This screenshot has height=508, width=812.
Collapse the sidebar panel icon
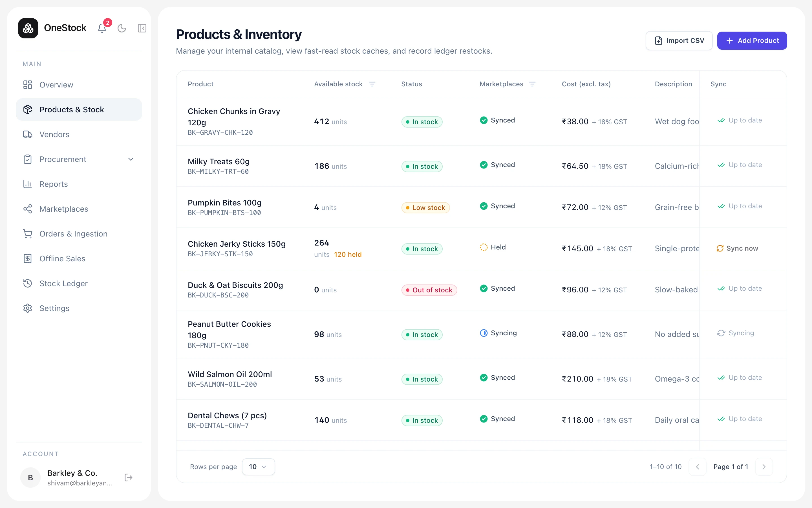click(x=142, y=28)
